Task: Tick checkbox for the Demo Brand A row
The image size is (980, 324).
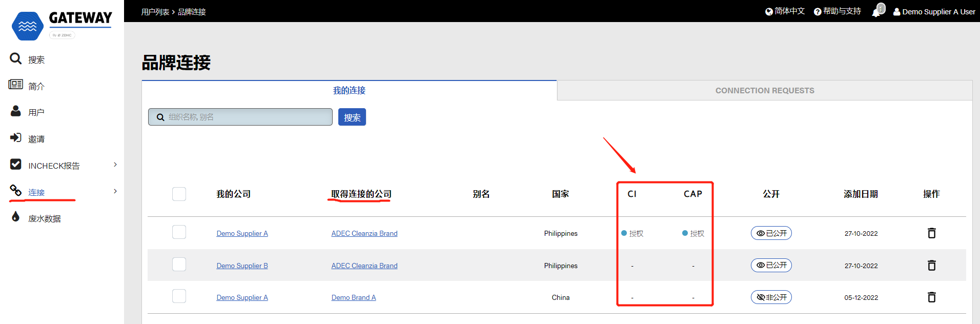Action: tap(179, 296)
